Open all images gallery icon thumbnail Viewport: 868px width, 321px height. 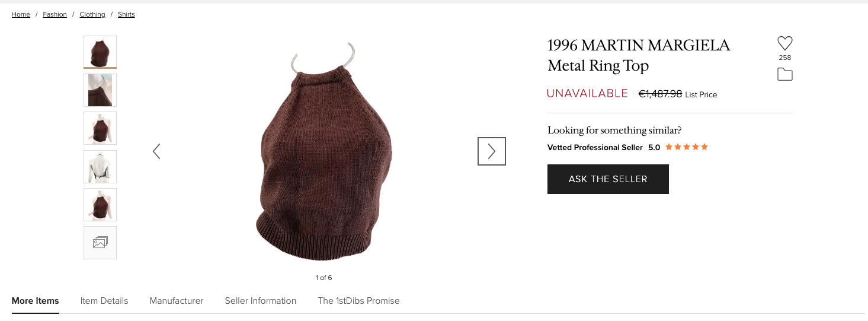click(100, 242)
